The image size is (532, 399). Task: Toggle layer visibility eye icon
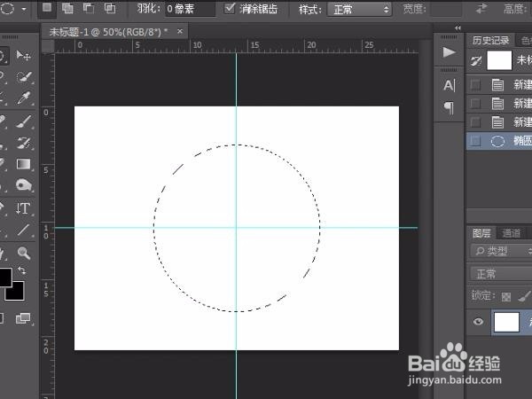[479, 321]
